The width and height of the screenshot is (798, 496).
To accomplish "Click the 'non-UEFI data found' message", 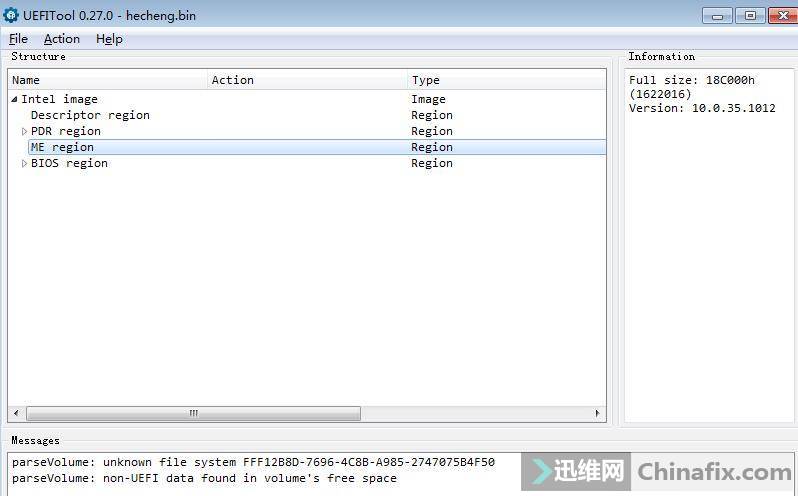I will (204, 479).
